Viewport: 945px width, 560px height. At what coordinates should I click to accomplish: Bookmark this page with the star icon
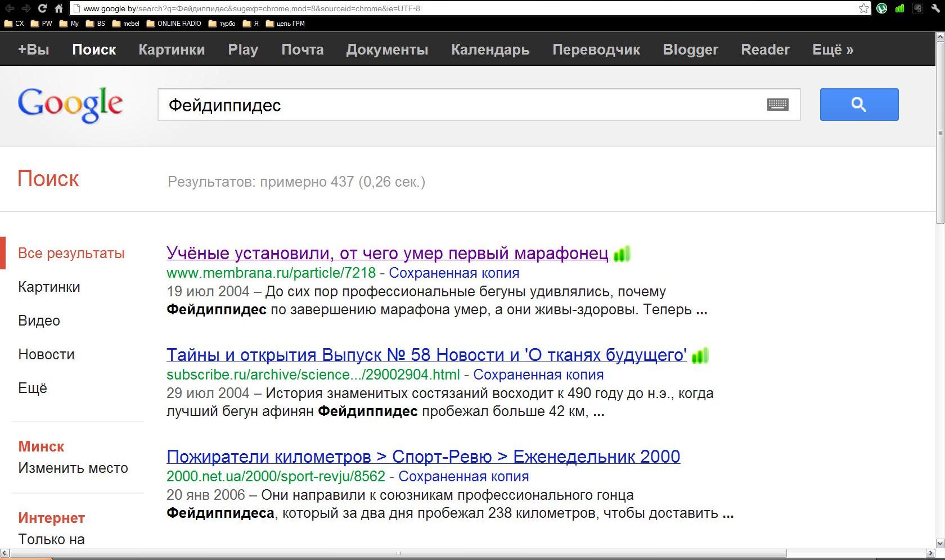(863, 8)
